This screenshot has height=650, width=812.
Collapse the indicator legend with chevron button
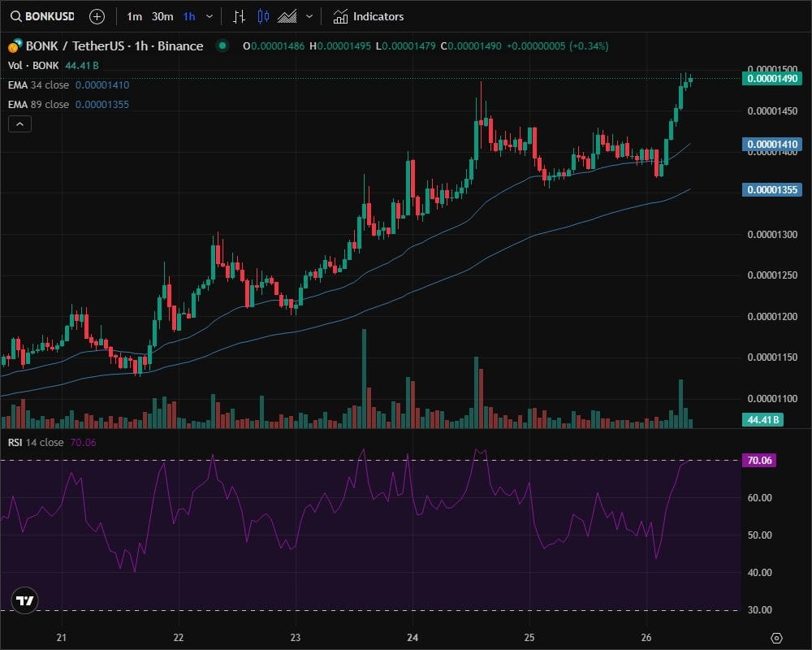[19, 123]
